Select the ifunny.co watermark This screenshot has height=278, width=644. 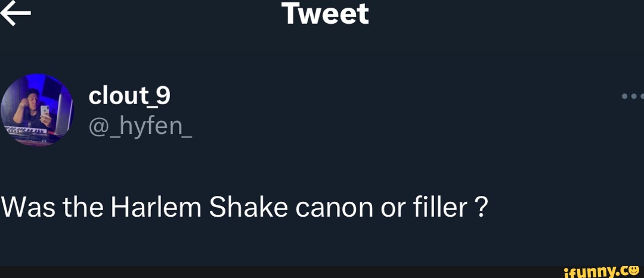pos(597,271)
